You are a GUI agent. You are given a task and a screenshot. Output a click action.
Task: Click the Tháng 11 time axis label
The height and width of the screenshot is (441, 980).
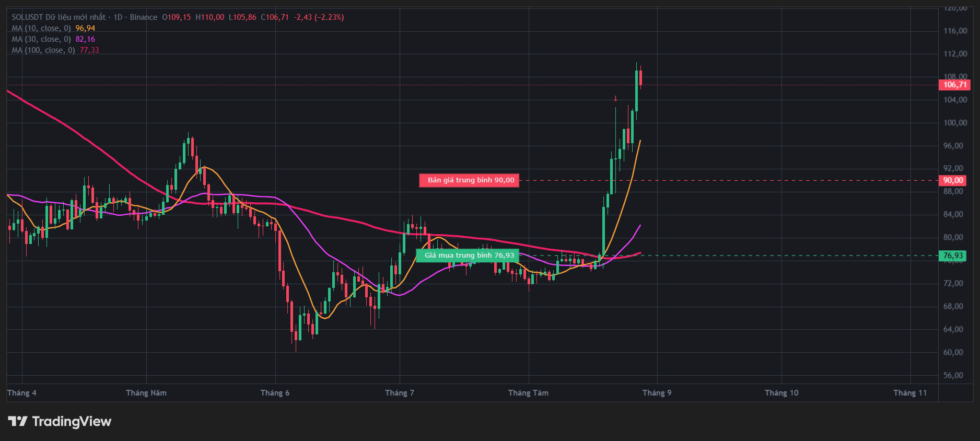coord(910,393)
